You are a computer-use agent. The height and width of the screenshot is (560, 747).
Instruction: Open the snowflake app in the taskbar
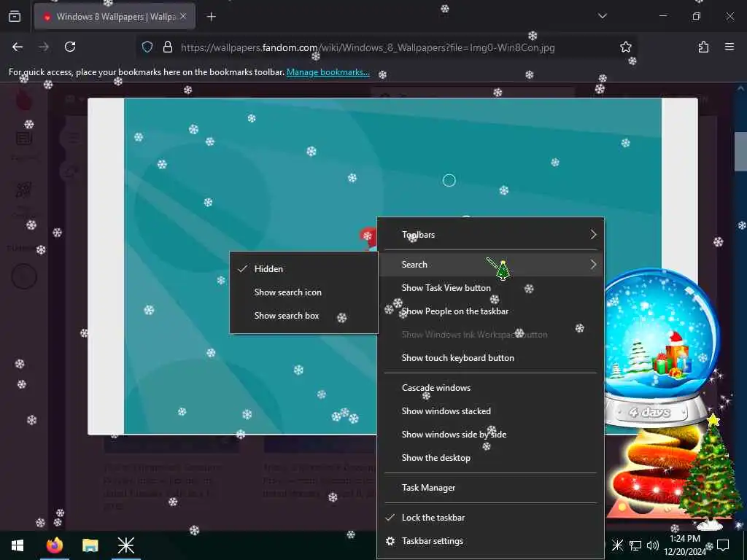(126, 545)
